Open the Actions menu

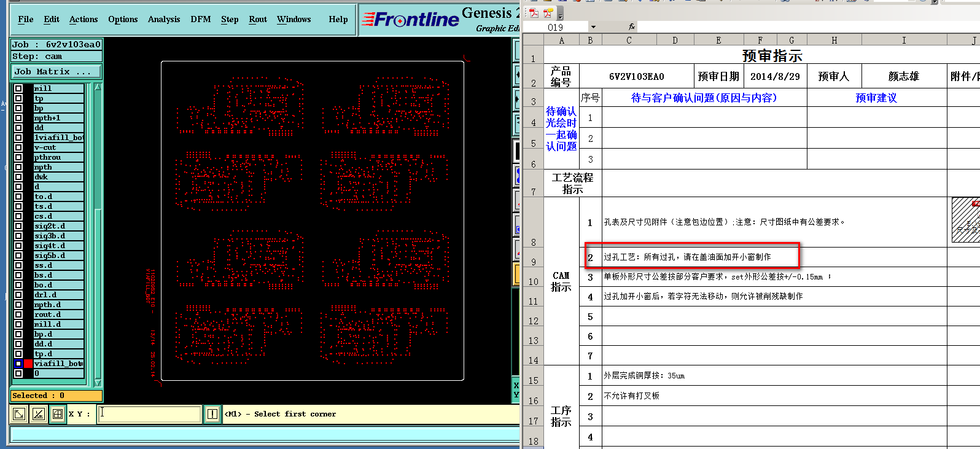point(84,20)
